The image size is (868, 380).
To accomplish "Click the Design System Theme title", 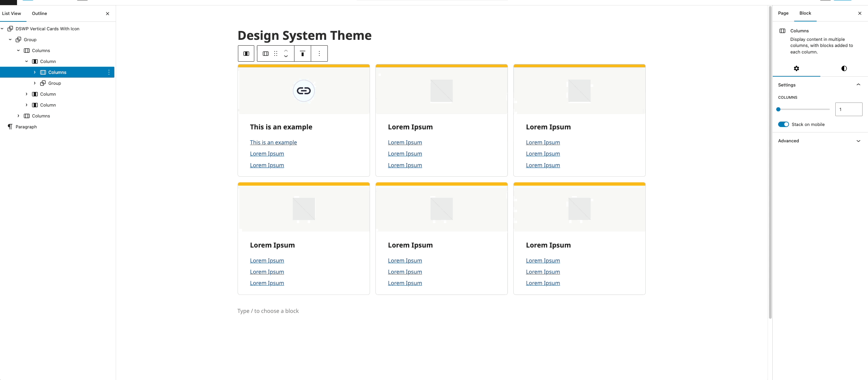I will click(x=305, y=35).
